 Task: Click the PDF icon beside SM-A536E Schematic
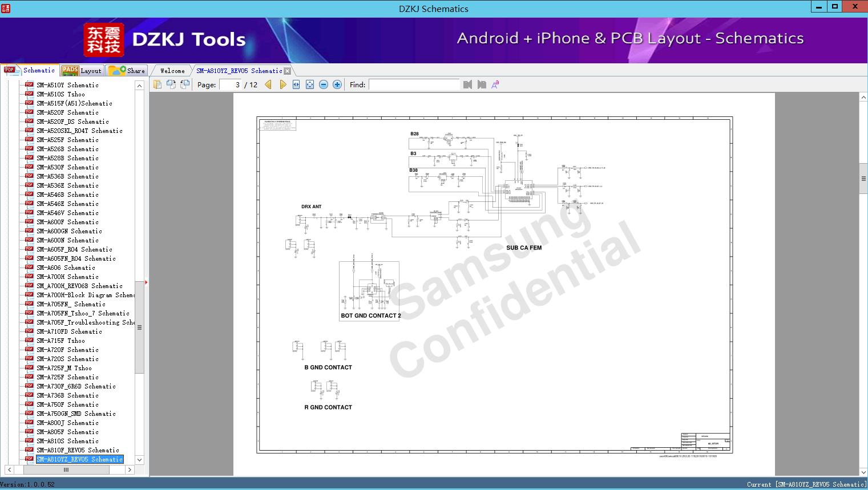pos(29,185)
